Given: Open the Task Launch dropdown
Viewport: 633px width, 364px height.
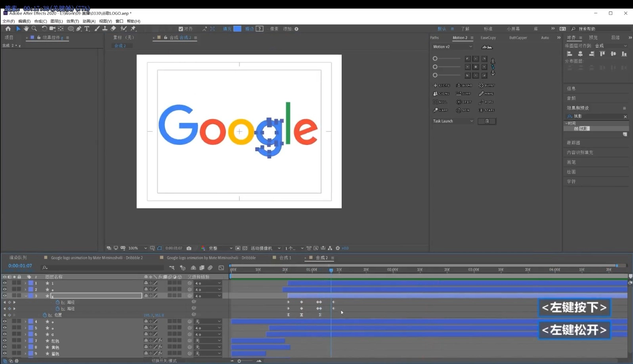Looking at the screenshot, I should tap(453, 121).
